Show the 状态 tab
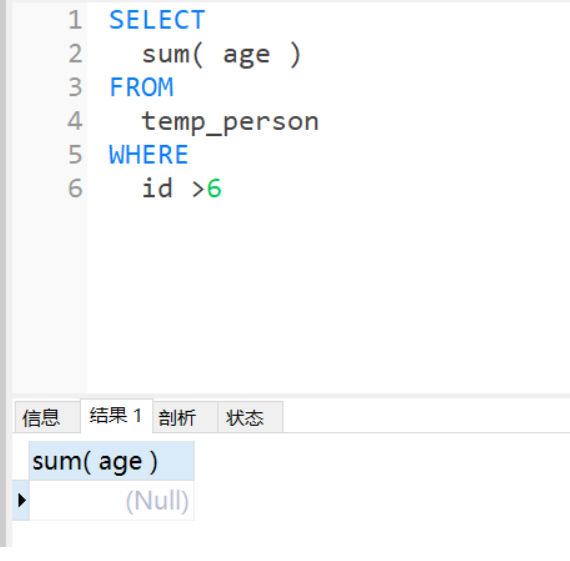Viewport: 570px width, 561px height. click(x=250, y=417)
